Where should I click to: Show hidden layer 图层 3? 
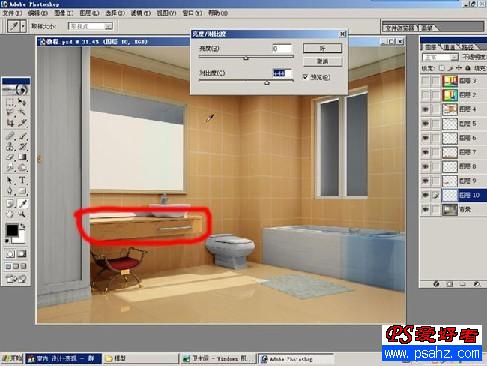(425, 81)
